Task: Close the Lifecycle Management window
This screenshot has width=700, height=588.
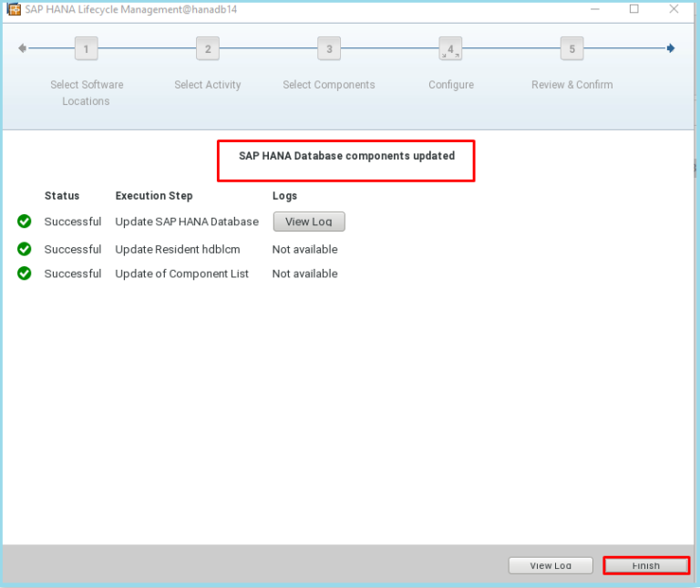Action: [x=674, y=9]
